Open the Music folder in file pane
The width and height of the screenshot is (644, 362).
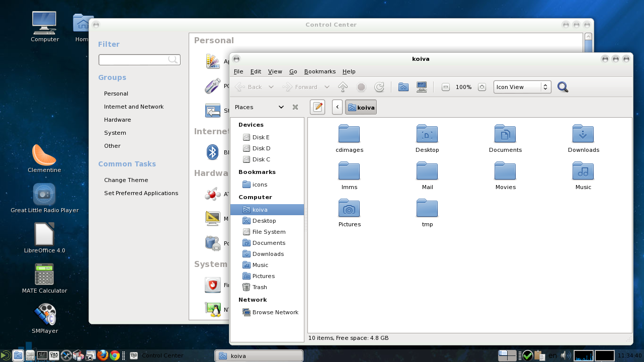pos(583,171)
